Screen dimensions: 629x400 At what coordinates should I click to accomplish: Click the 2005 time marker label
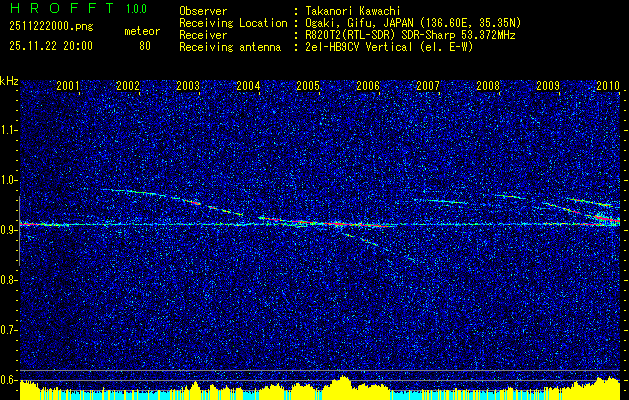click(x=308, y=85)
